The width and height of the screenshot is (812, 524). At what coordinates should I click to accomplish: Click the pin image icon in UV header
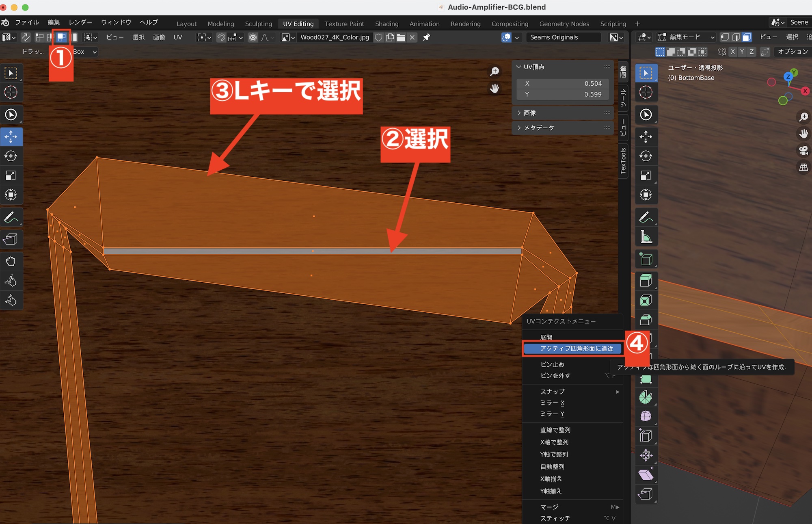pos(426,37)
